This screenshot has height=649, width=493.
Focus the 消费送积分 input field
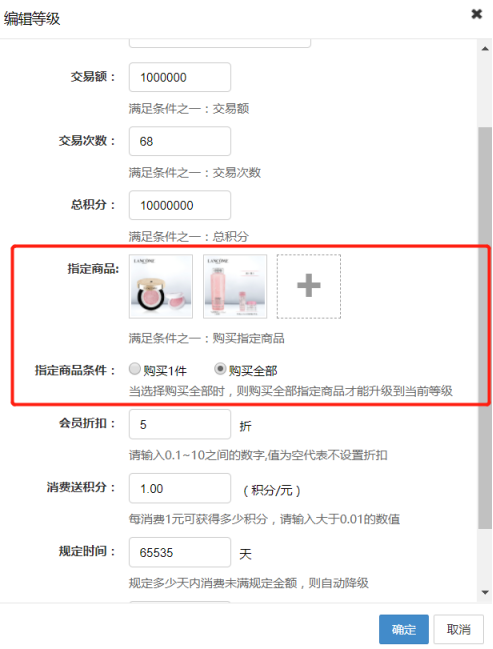pos(180,488)
